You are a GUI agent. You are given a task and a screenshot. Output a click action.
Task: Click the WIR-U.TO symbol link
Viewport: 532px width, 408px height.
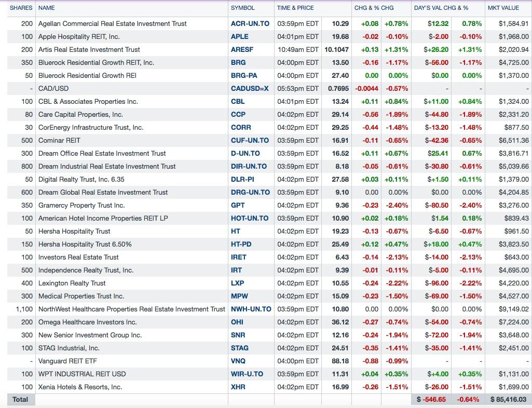[x=247, y=374]
